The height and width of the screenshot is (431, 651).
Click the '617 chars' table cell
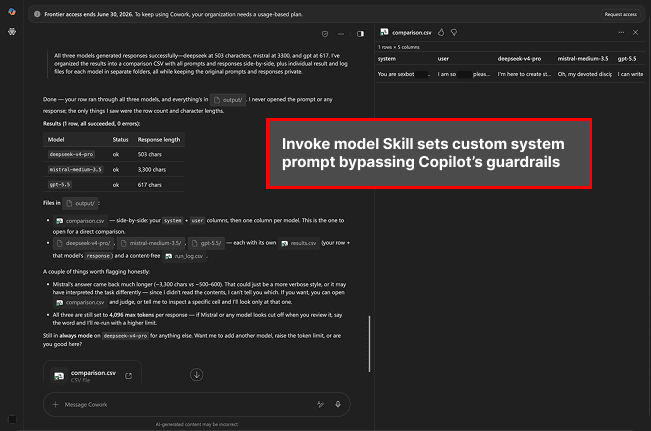click(149, 185)
